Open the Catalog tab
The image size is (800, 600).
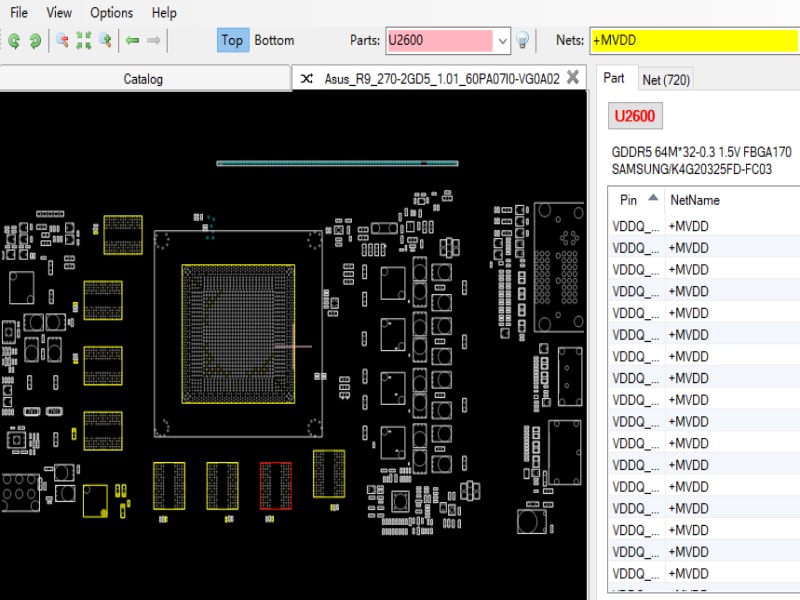pyautogui.click(x=143, y=79)
